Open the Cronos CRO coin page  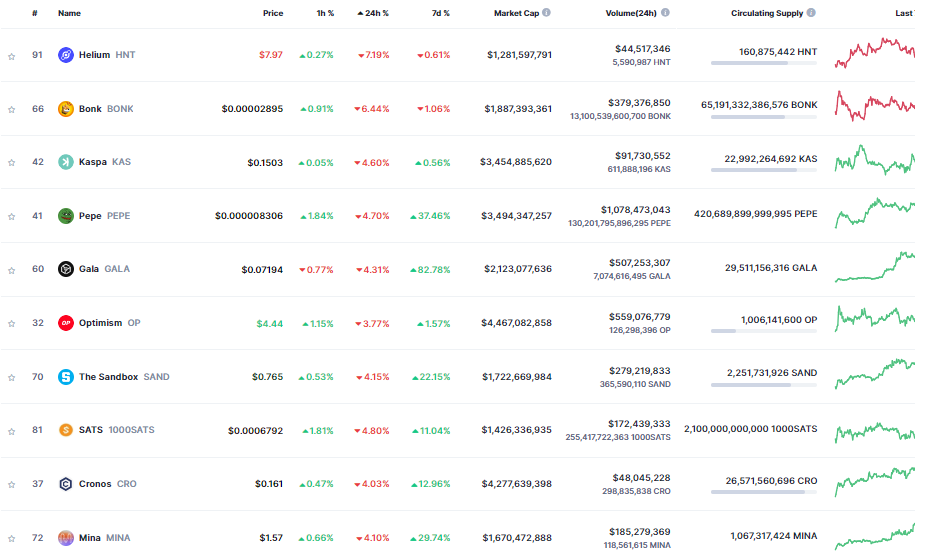coord(107,484)
